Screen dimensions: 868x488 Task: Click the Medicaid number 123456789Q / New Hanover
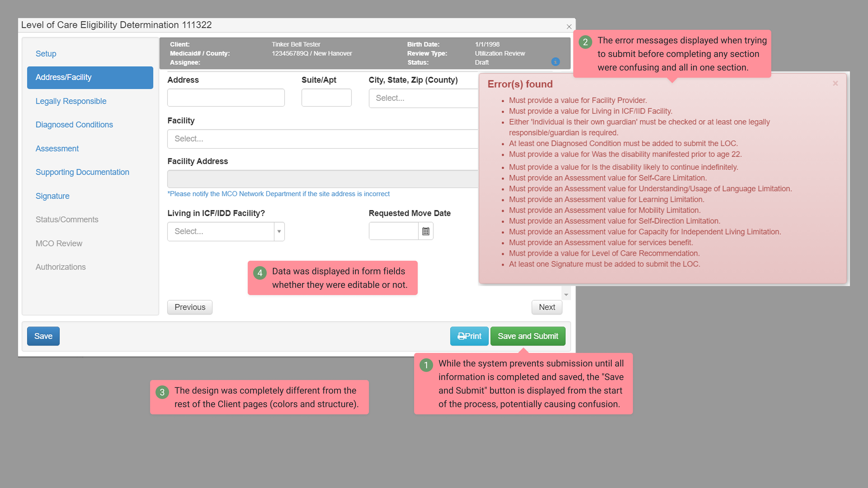[x=312, y=54]
